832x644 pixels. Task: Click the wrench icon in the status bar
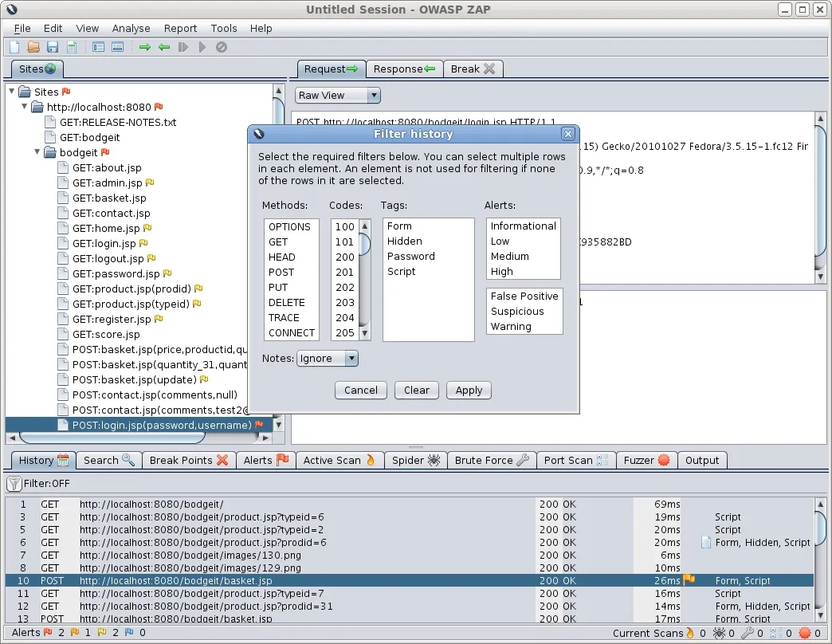[747, 632]
